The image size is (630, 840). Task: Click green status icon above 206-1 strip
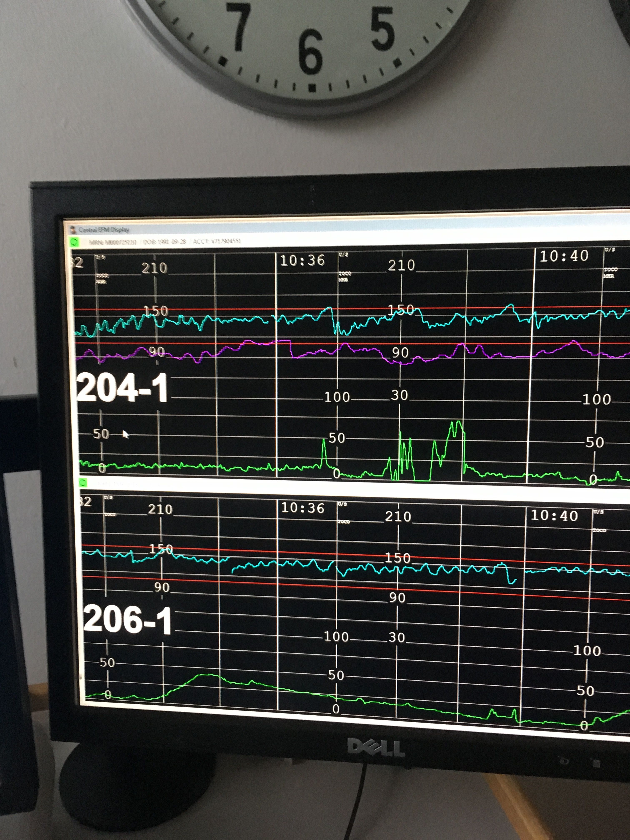click(83, 483)
